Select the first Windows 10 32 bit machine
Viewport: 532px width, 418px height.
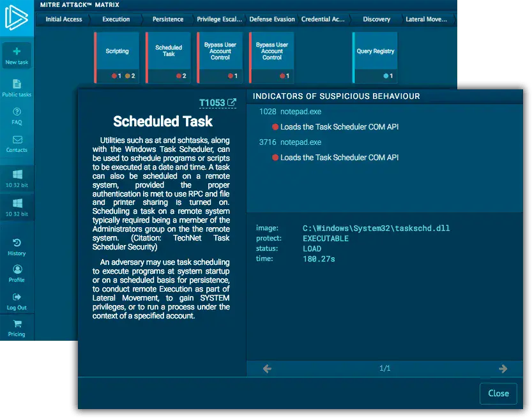(17, 179)
